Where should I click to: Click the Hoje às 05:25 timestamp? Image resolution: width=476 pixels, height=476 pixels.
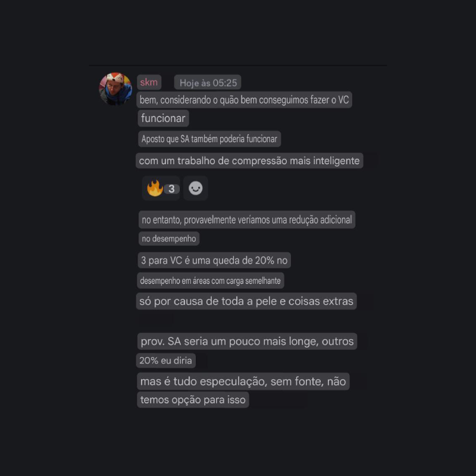pyautogui.click(x=208, y=83)
